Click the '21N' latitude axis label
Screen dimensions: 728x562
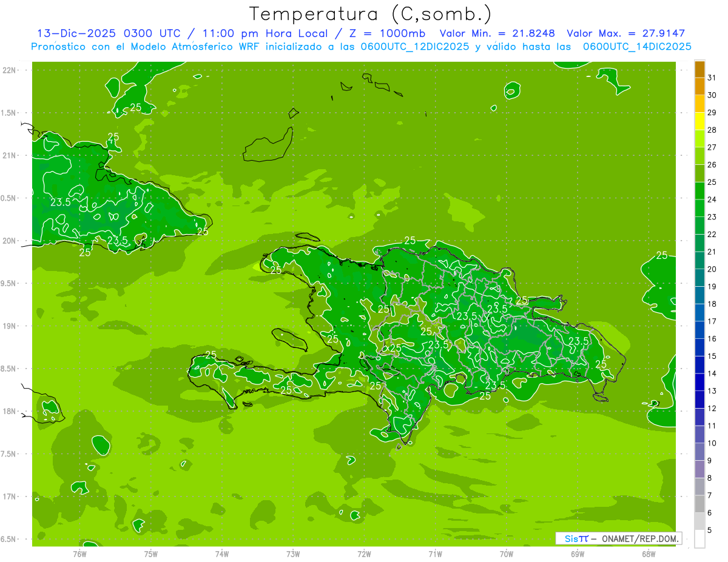pyautogui.click(x=9, y=155)
